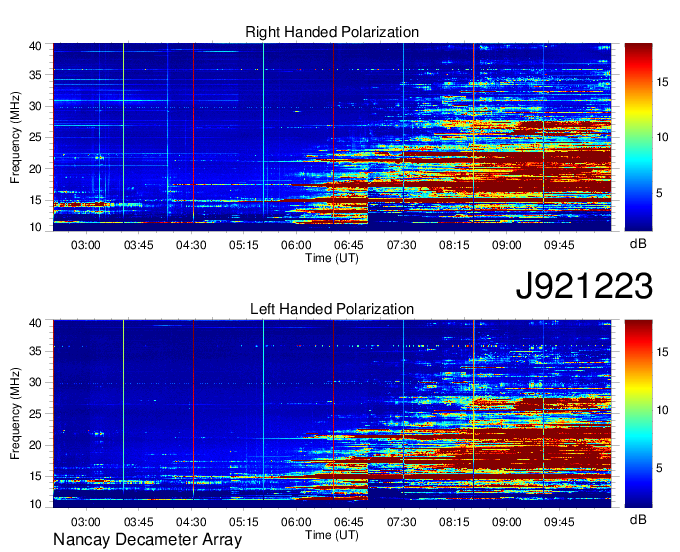Screen dimensions: 680x552
Task: Click the "06:45" tick on the Right Handed plot
Action: click(x=349, y=245)
